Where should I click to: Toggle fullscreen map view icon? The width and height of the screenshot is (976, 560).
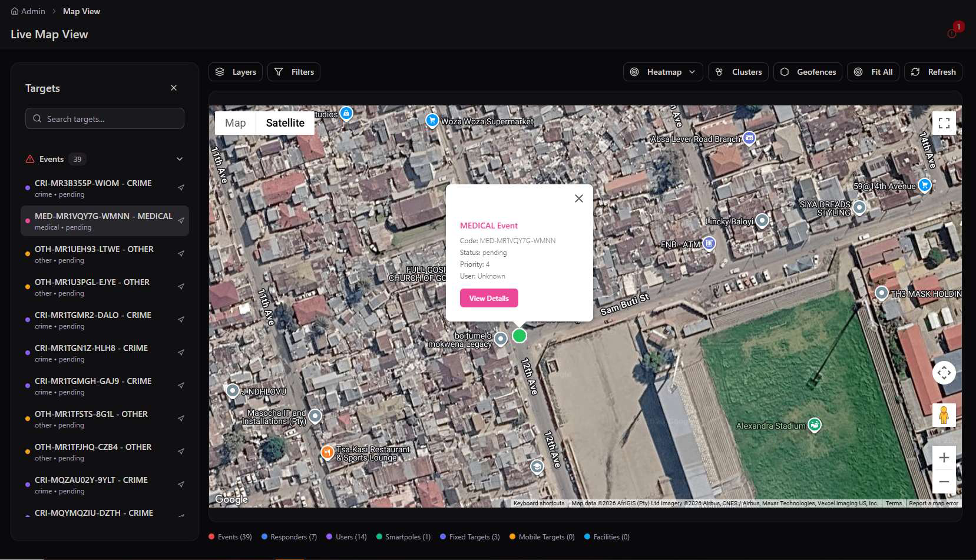click(x=944, y=123)
